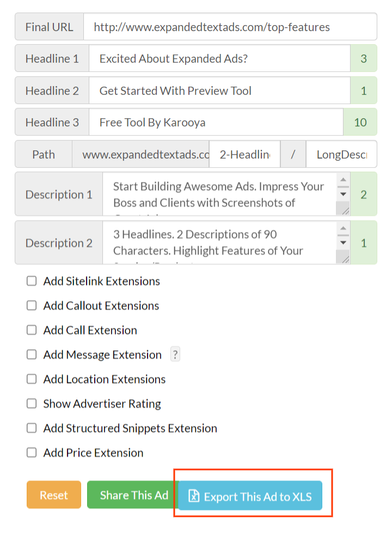Click the first path field showing 2-Headlin
The image size is (392, 537).
244,154
